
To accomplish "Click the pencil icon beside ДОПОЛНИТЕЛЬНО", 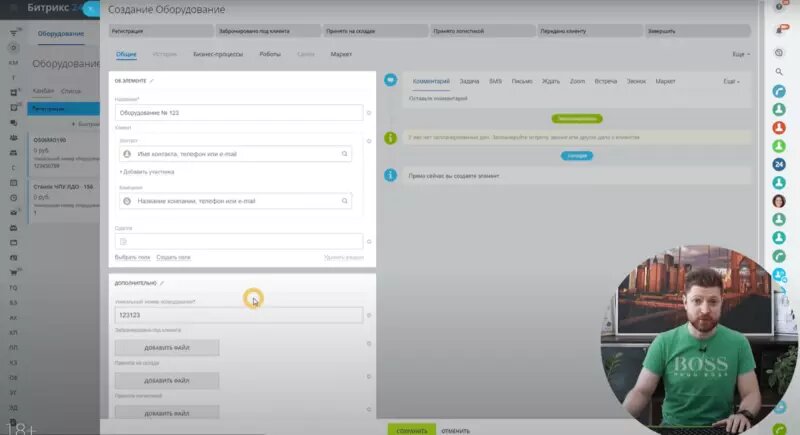I will pyautogui.click(x=162, y=283).
